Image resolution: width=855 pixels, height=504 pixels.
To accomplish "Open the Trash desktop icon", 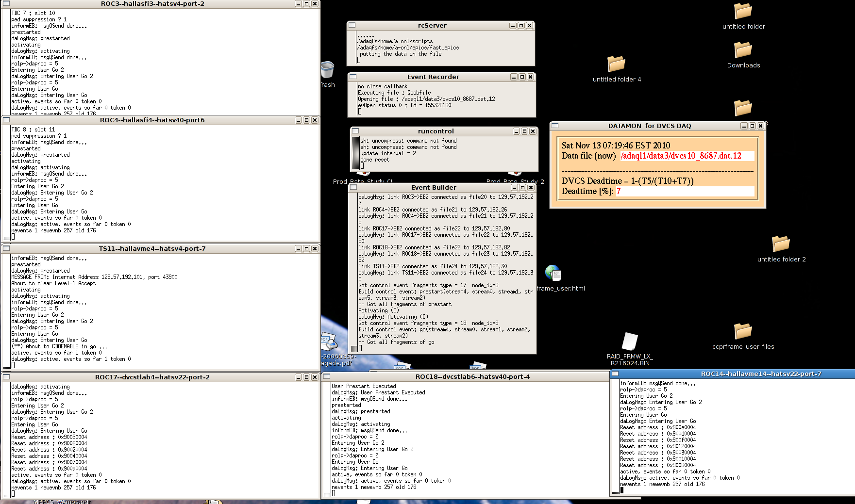I will tap(327, 71).
